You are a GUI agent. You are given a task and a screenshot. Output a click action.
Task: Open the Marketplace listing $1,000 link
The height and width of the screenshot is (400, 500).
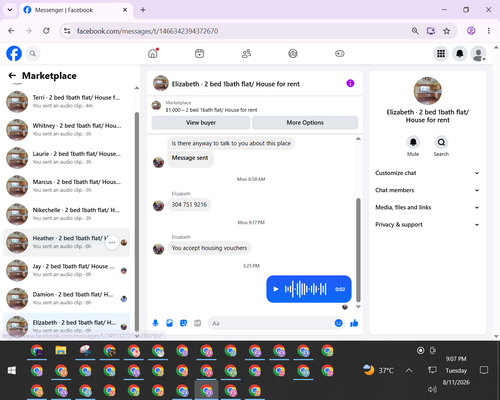point(211,110)
